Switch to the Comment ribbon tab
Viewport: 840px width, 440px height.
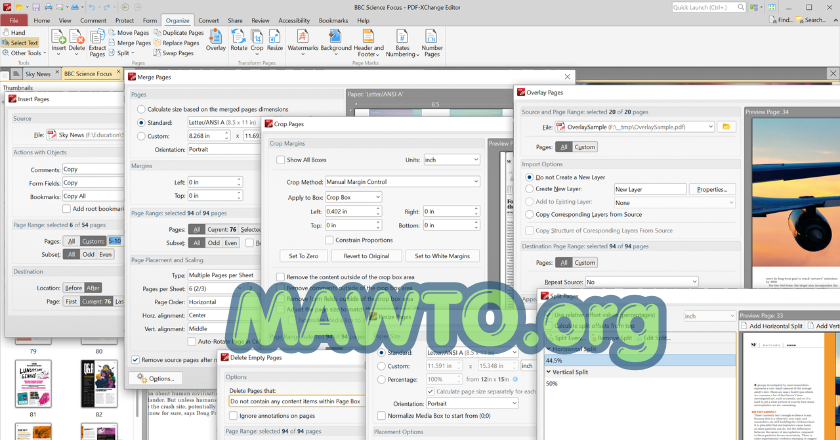coord(93,20)
